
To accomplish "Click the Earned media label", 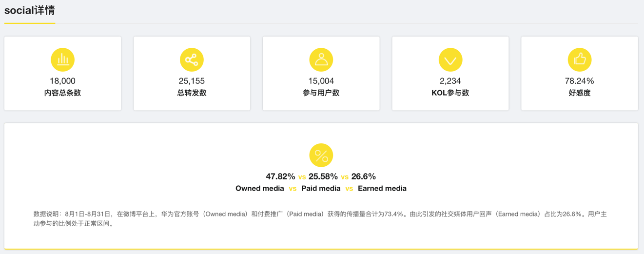I will 382,188.
